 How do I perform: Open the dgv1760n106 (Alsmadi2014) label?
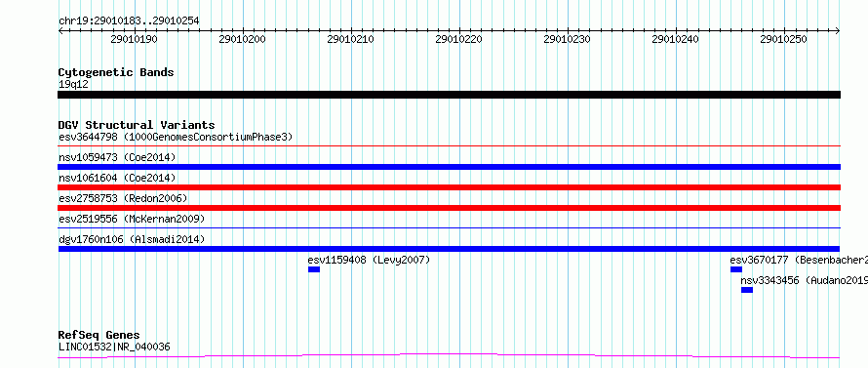(x=132, y=239)
